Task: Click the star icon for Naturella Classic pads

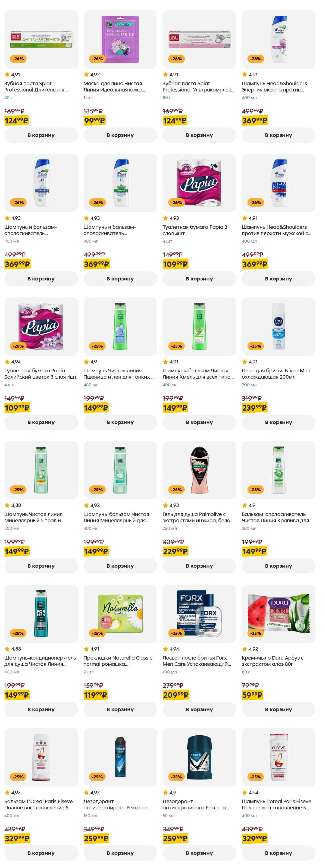Action: [x=86, y=649]
